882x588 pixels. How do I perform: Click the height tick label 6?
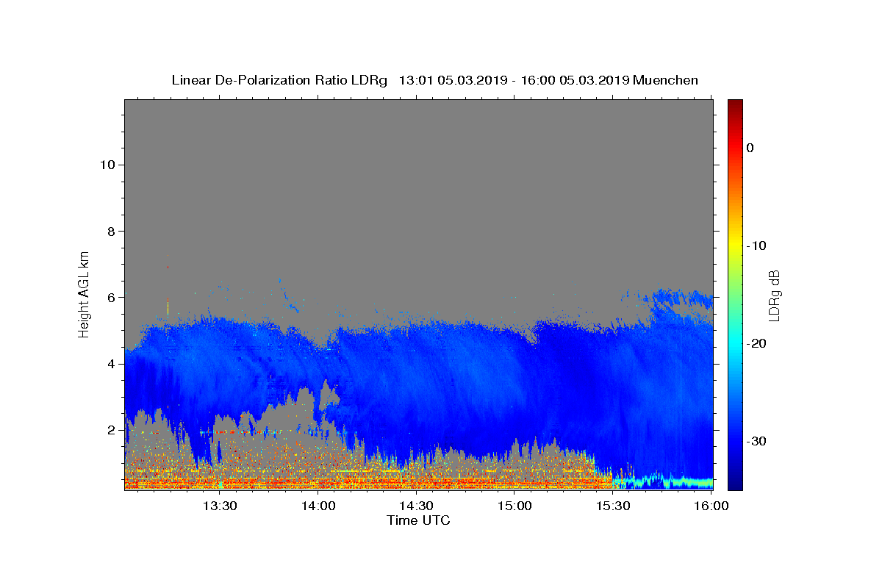(x=112, y=298)
